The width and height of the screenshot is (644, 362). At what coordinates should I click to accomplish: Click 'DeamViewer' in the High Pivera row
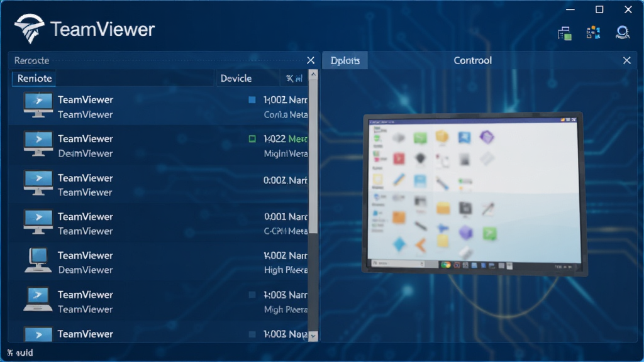pyautogui.click(x=86, y=270)
